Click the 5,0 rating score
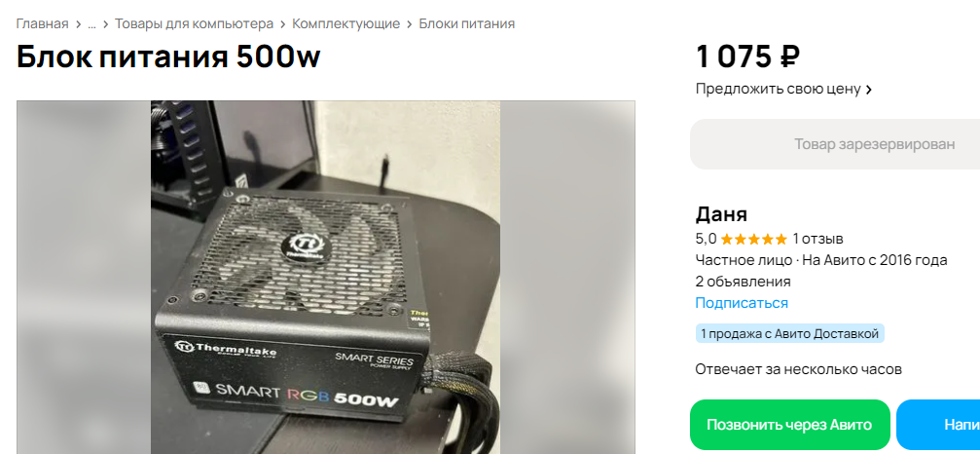 click(x=706, y=239)
